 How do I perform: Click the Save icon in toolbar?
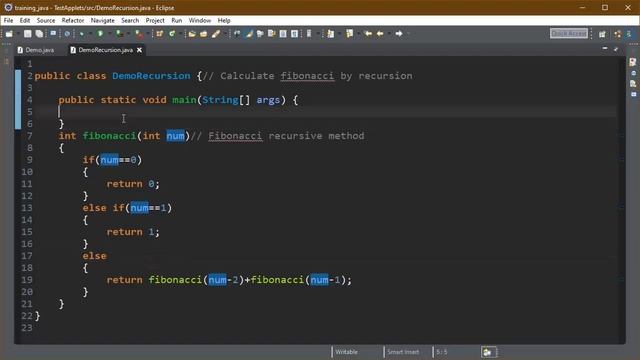click(27, 33)
